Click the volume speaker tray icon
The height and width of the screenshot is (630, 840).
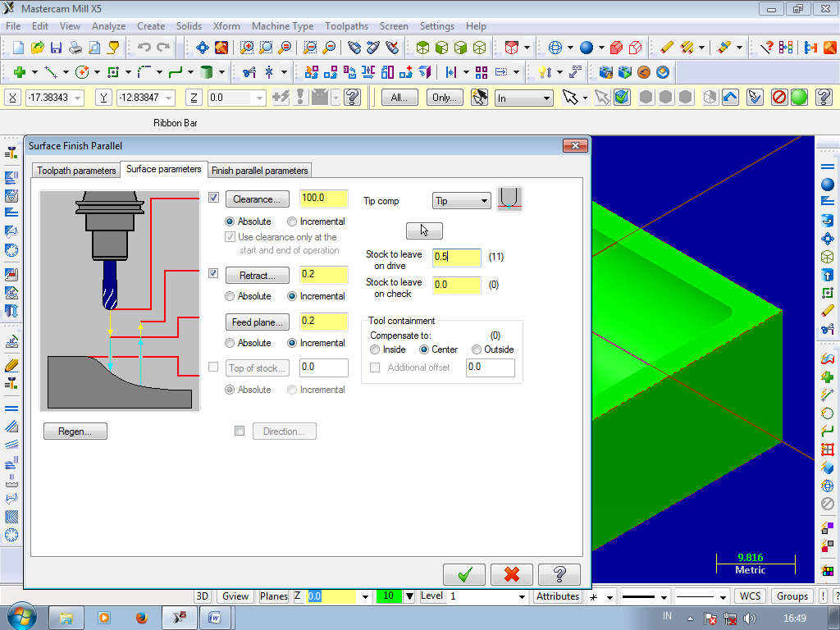[750, 619]
